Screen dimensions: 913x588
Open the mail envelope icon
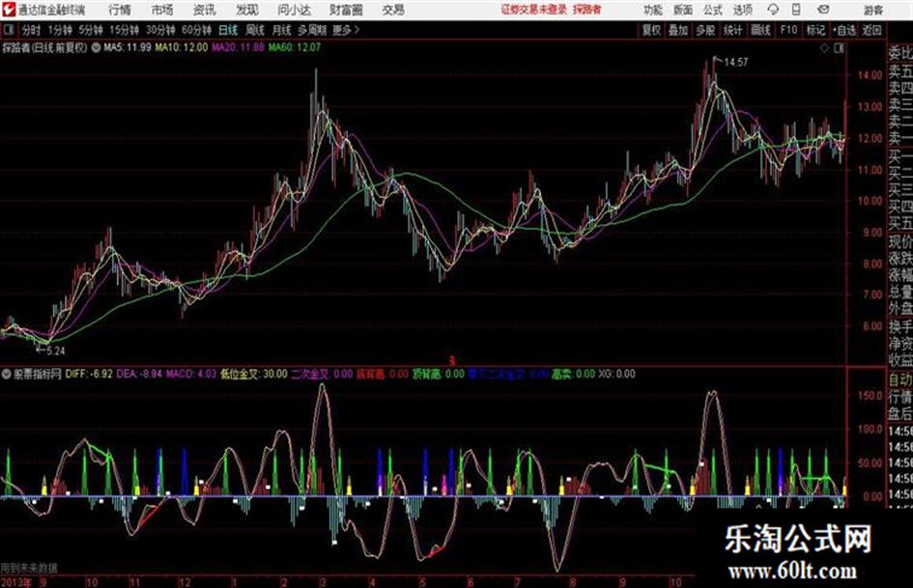coord(823,10)
